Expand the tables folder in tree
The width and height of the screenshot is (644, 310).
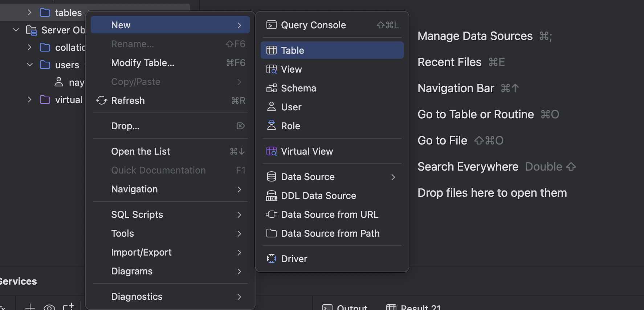(x=29, y=13)
